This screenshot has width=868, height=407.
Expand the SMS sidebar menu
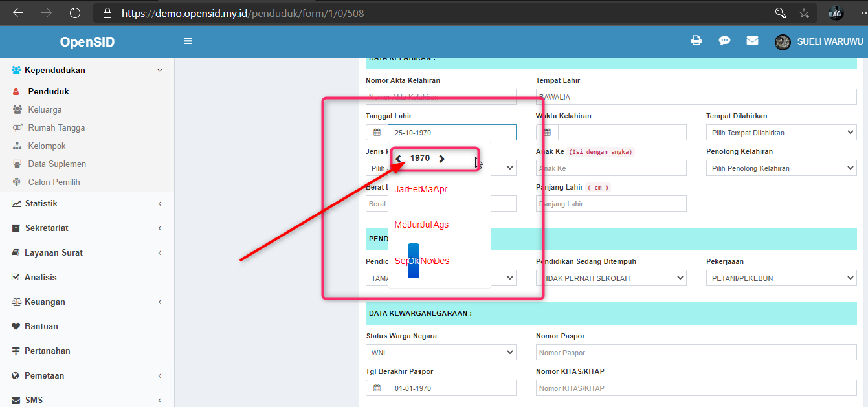click(x=87, y=400)
